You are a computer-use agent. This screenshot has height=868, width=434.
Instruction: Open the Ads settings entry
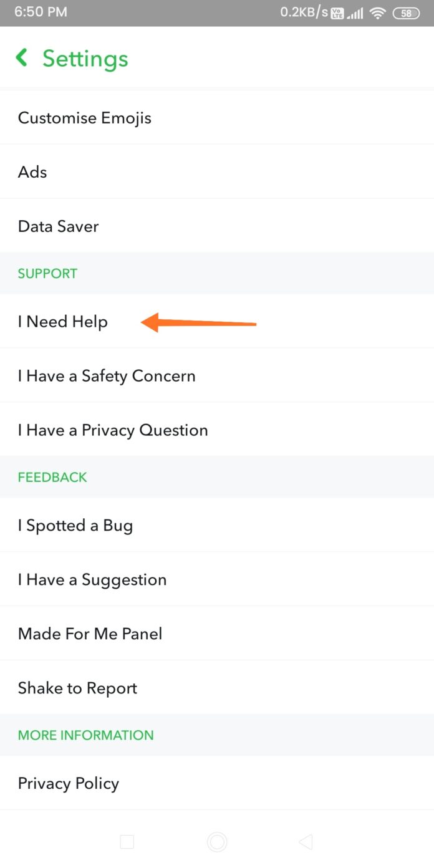coord(32,172)
